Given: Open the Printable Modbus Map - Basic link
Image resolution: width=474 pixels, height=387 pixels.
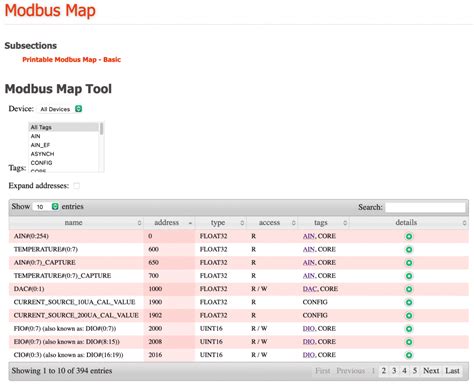Looking at the screenshot, I should click(71, 60).
